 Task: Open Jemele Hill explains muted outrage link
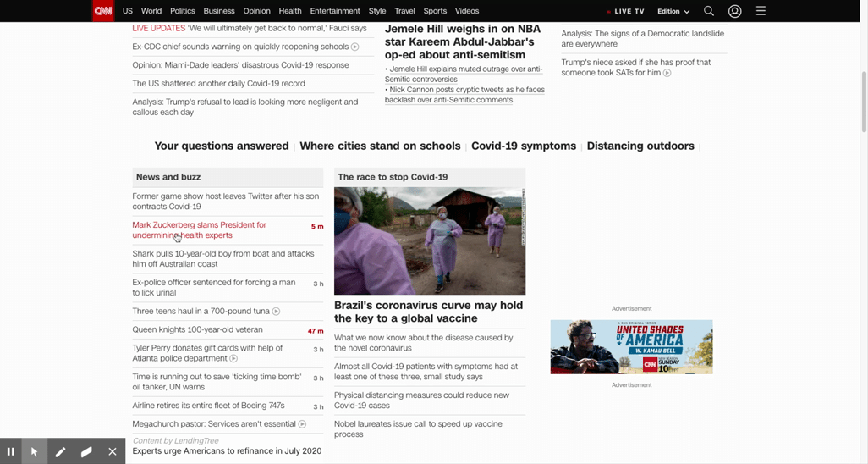[464, 75]
